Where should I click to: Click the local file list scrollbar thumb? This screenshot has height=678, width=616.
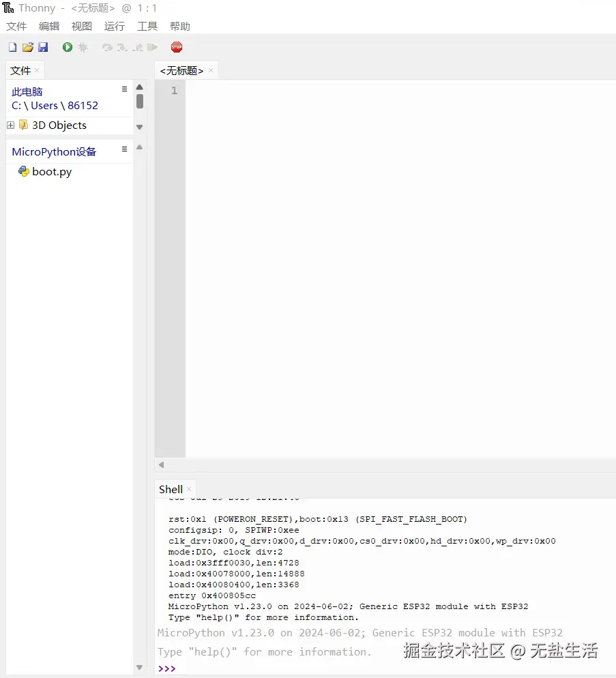tap(140, 101)
